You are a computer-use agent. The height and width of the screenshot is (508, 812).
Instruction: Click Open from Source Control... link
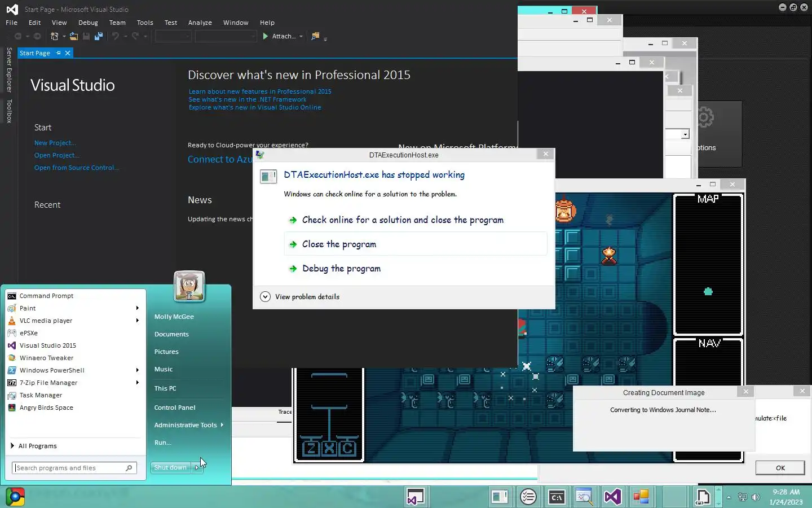(x=76, y=168)
